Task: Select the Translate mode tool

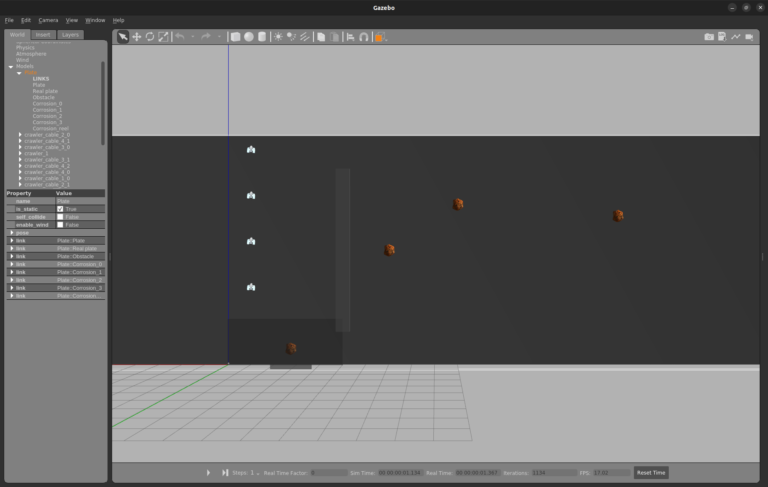Action: tap(136, 37)
